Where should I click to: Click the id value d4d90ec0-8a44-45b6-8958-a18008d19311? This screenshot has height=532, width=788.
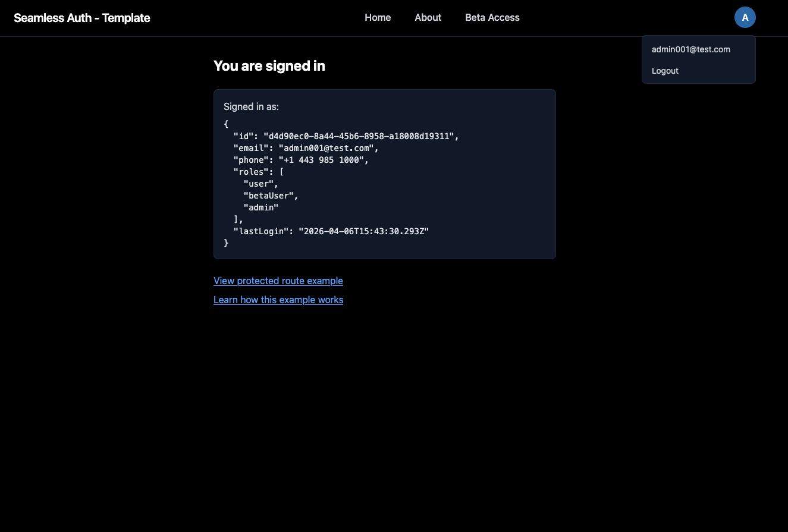pyautogui.click(x=359, y=136)
